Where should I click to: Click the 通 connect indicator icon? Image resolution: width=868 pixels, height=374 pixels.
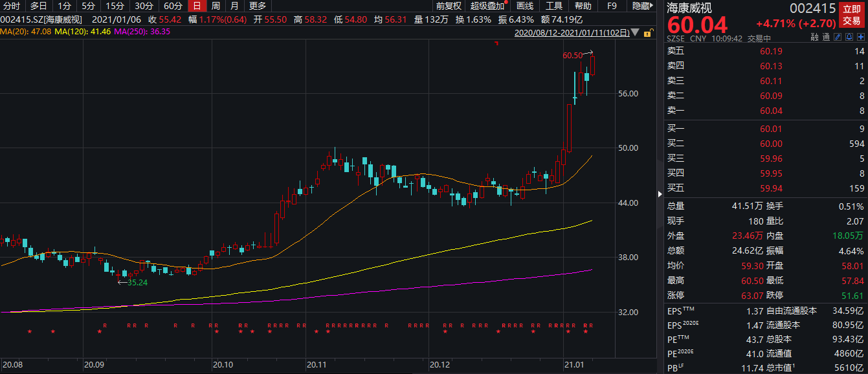coord(825,38)
